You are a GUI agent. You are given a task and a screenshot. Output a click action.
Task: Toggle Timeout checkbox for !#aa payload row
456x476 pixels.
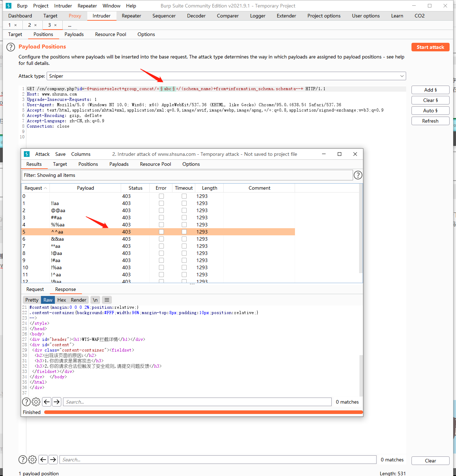pos(184,260)
